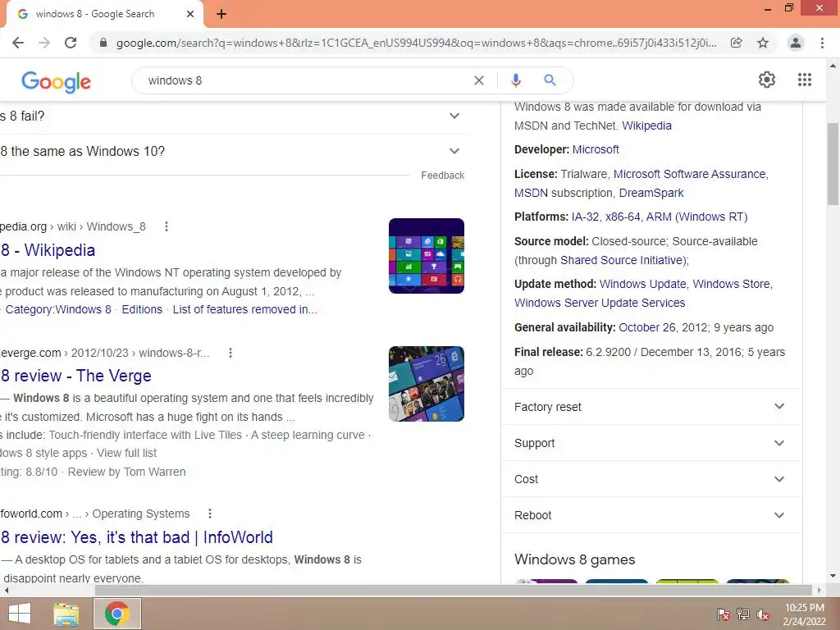
Task: Click the View full list text
Action: tap(127, 453)
